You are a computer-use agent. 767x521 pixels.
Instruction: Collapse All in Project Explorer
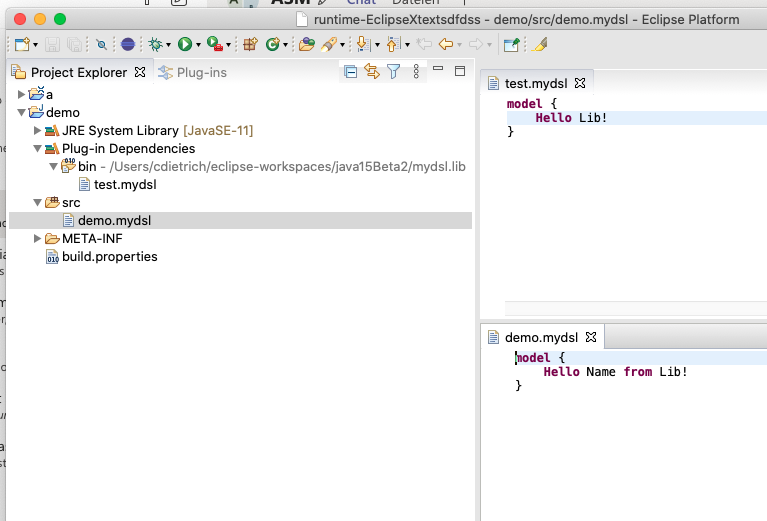click(350, 72)
